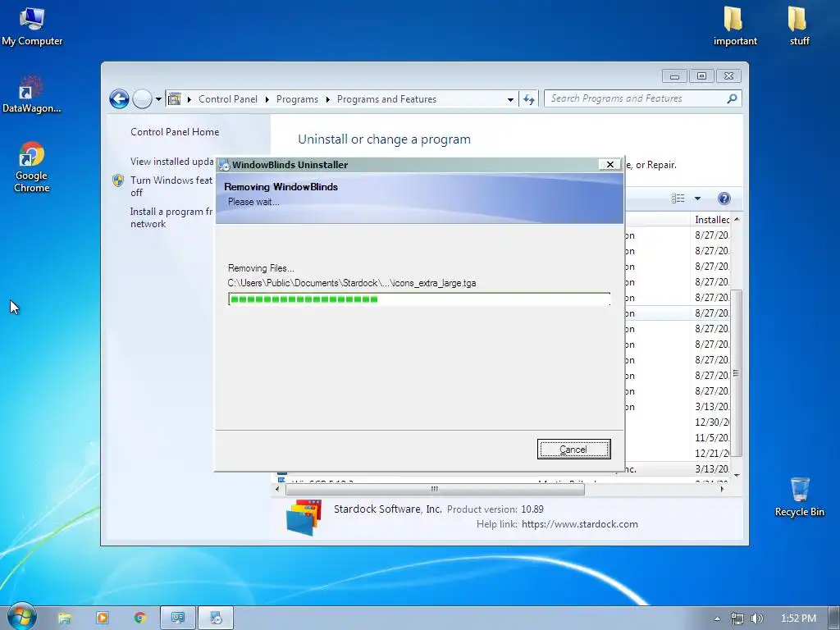Open the volume speaker tray icon

(x=756, y=619)
